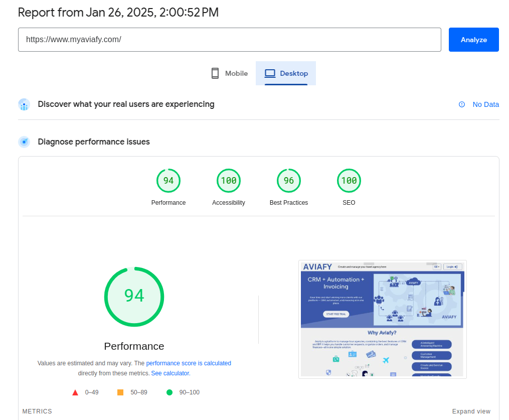Viewport: 509px width, 420px height.
Task: Click the Performance 94 score gauge
Action: [x=168, y=181]
